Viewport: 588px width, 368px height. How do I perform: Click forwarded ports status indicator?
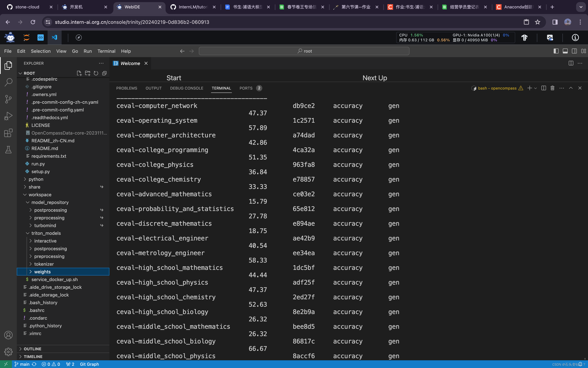70,364
